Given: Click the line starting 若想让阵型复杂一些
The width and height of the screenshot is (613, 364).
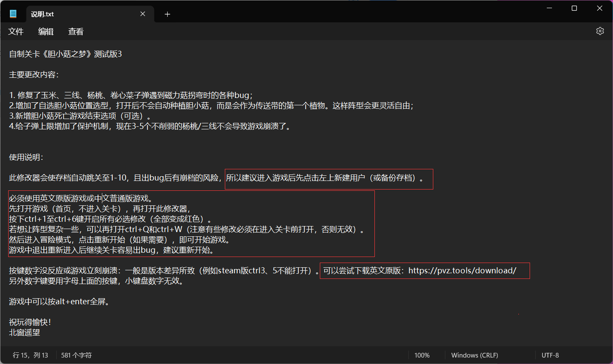Looking at the screenshot, I should pos(187,229).
